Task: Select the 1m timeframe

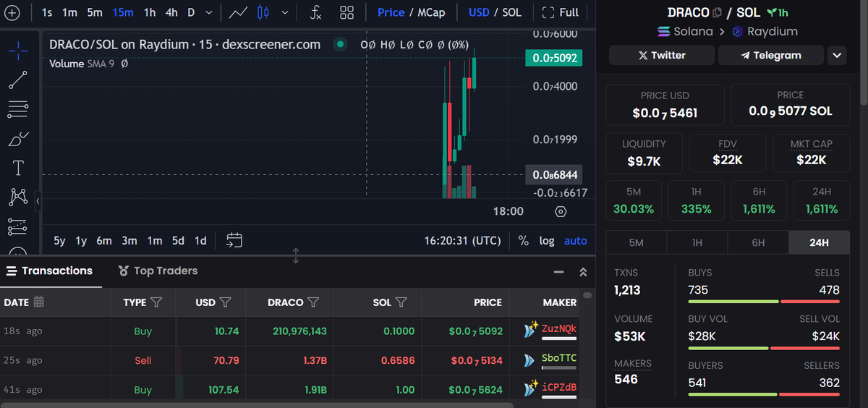Action: point(69,12)
